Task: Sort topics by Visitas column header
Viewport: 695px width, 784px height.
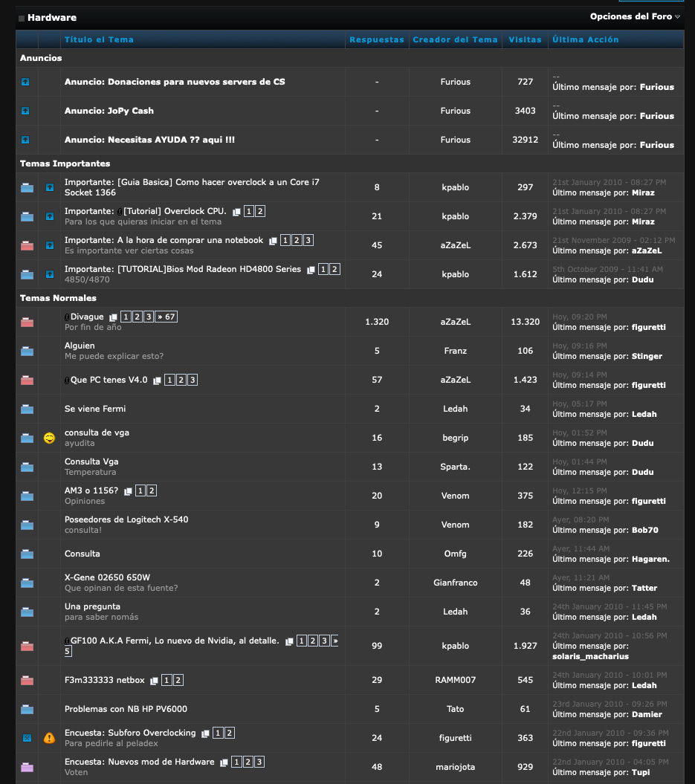Action: [x=525, y=39]
